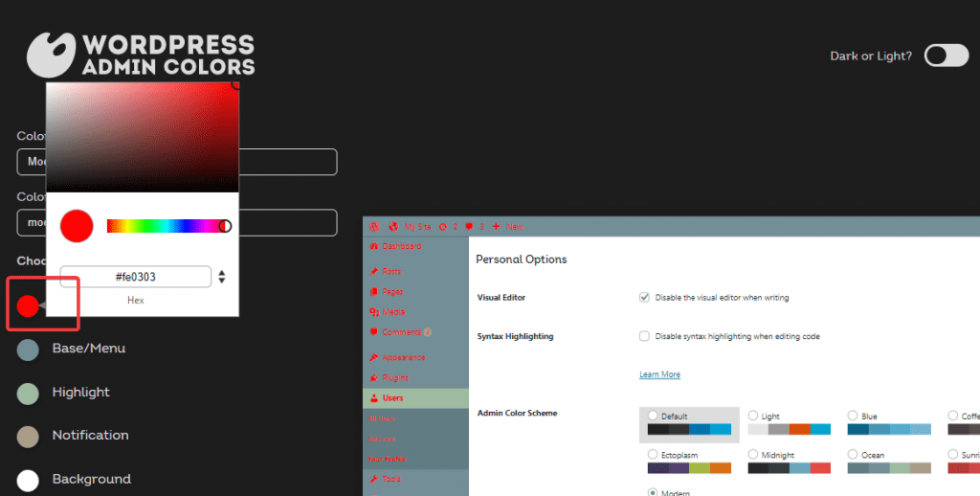Click the red preview circle in picker
Screen dimensions: 980x496
(77, 226)
